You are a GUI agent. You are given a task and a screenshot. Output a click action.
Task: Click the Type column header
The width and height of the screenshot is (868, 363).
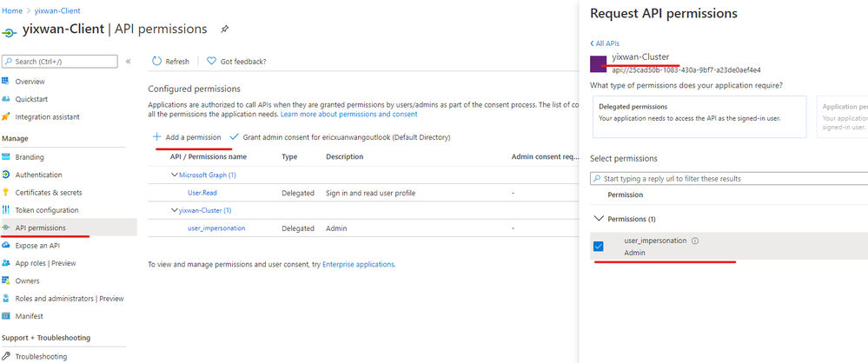289,156
